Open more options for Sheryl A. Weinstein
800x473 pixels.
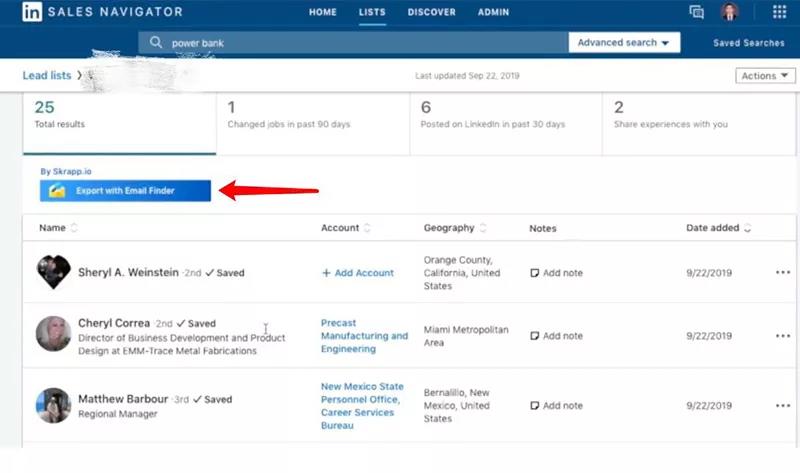(x=782, y=273)
